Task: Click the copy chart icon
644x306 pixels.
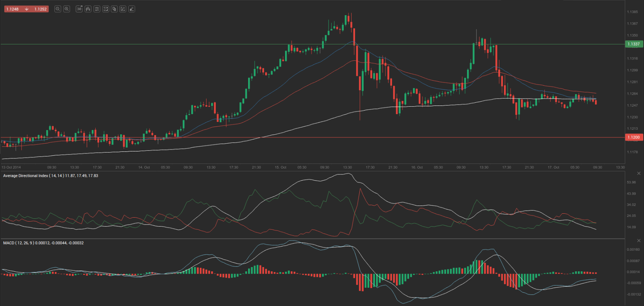Action: coord(114,9)
